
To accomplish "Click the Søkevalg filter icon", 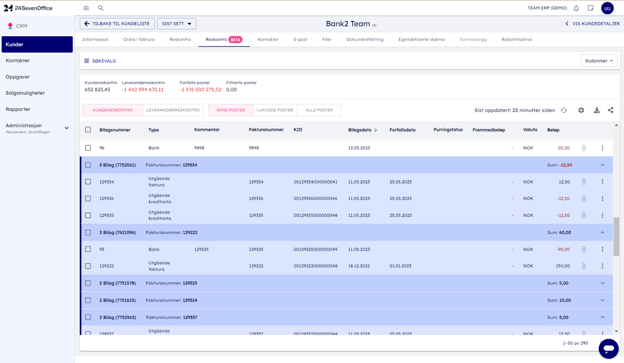I will (x=87, y=61).
